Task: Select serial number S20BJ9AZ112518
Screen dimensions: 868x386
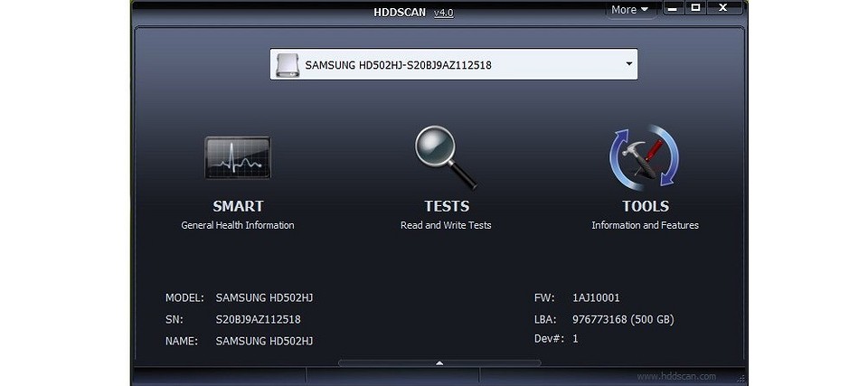Action: pos(258,319)
